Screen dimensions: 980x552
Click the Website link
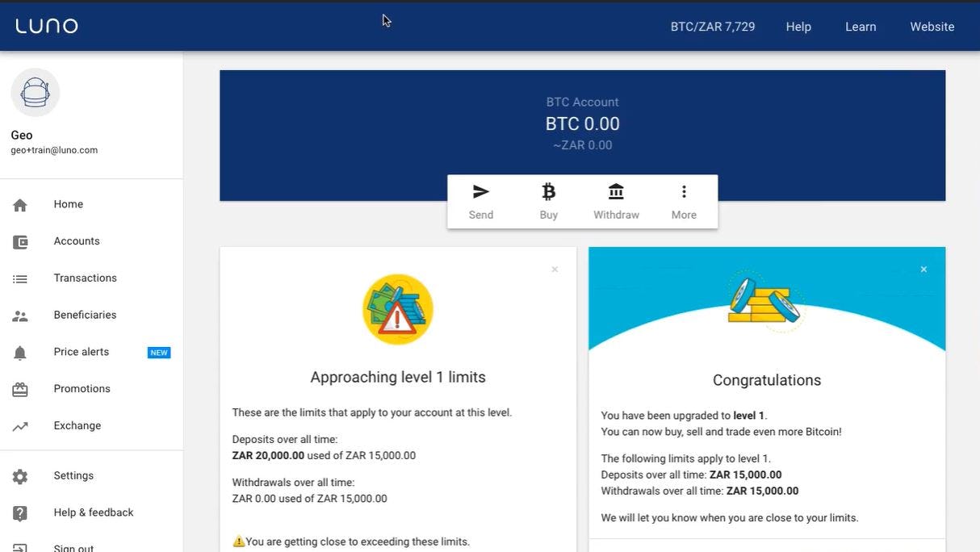click(932, 26)
